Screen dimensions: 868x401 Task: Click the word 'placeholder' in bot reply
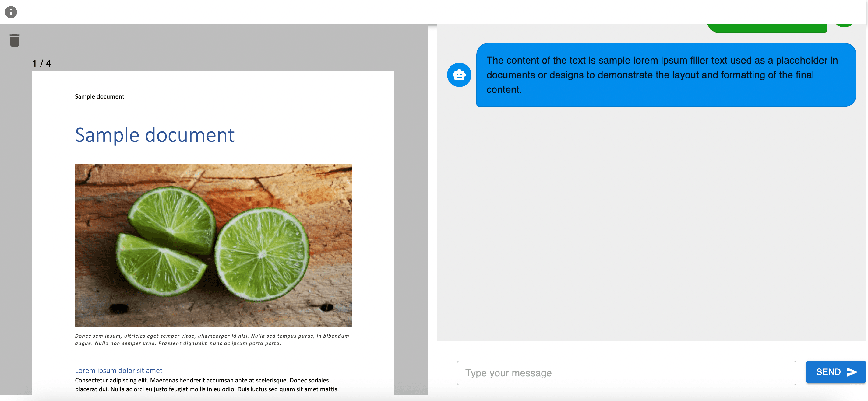(802, 60)
